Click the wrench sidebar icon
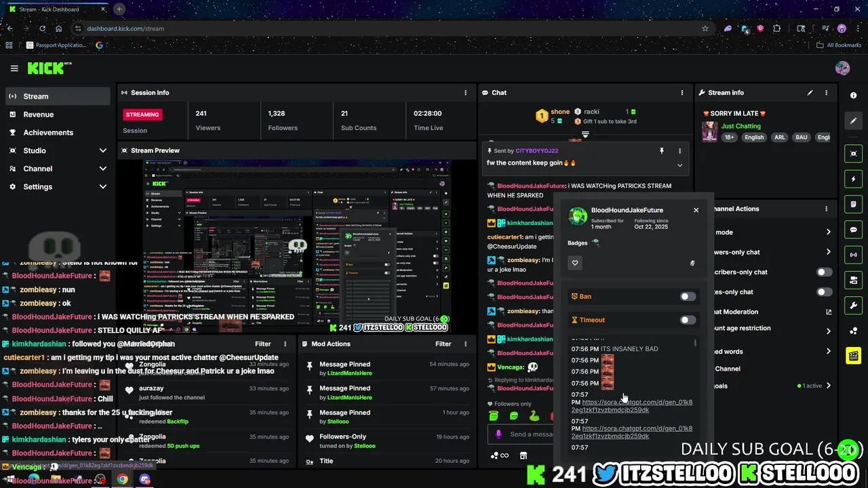The image size is (868, 488). click(853, 305)
